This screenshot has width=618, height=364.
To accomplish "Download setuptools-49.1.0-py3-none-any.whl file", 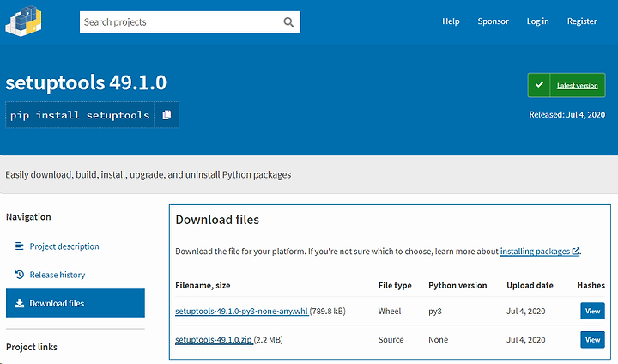I will point(241,311).
